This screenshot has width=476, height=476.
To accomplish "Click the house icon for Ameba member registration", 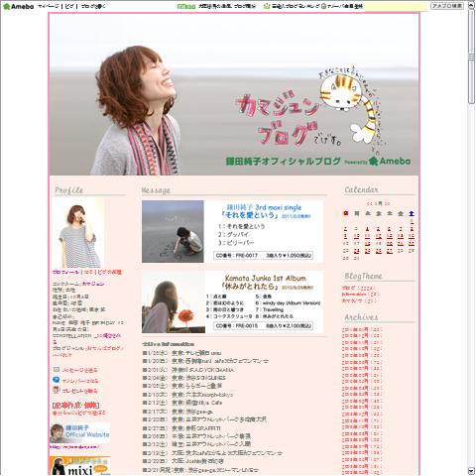I will 323,6.
